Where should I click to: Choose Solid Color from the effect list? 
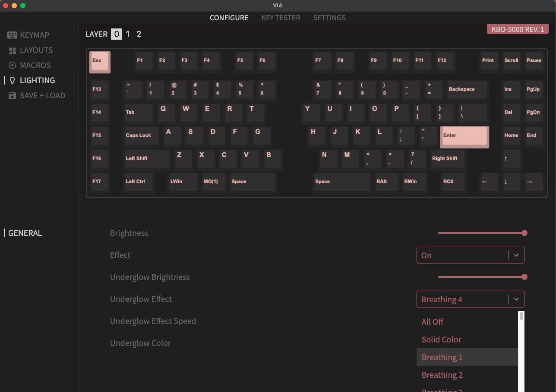coord(467,339)
